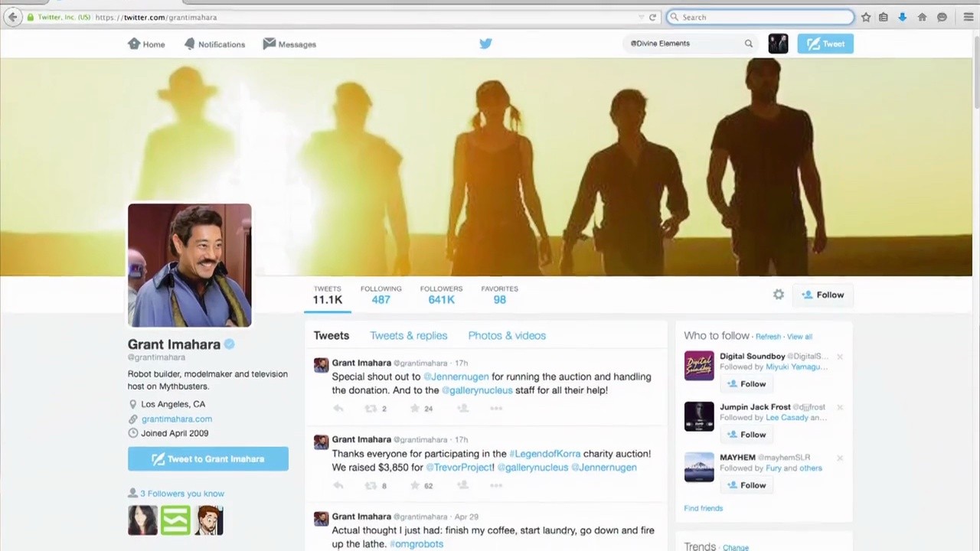Reply to the 'Thanks everyone' tweet
Viewport: 980px width, 551px height.
coord(338,485)
